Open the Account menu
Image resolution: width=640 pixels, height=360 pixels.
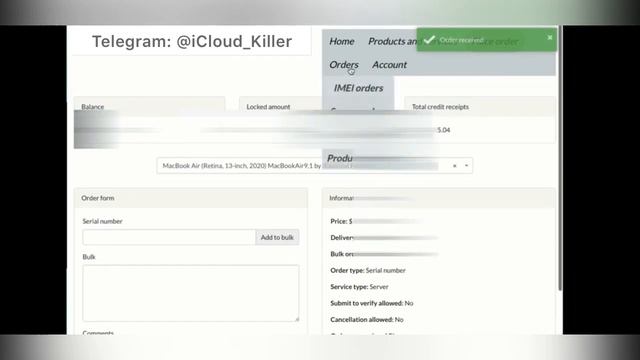pos(389,64)
